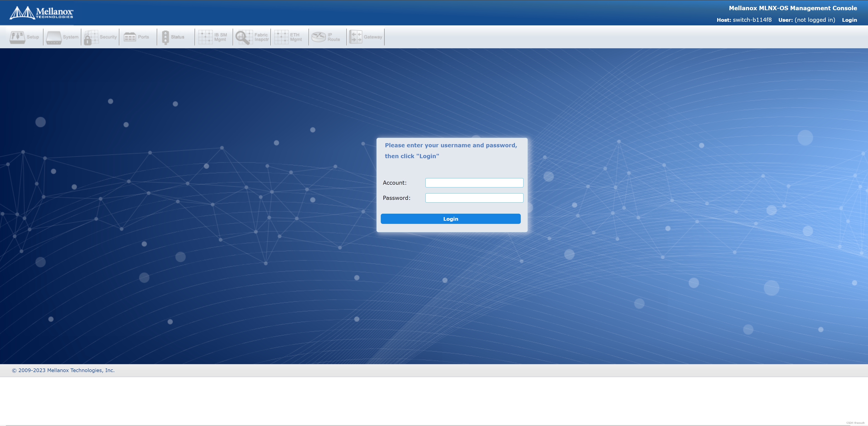This screenshot has height=426, width=868.
Task: Open the System switch icon
Action: point(54,37)
